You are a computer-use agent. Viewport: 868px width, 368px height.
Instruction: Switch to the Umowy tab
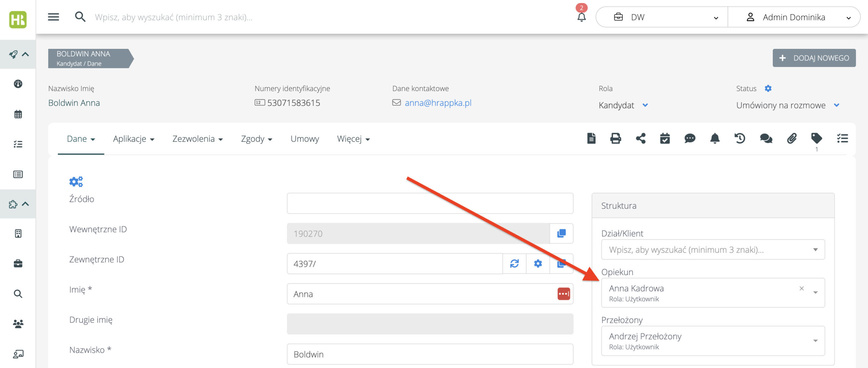304,139
